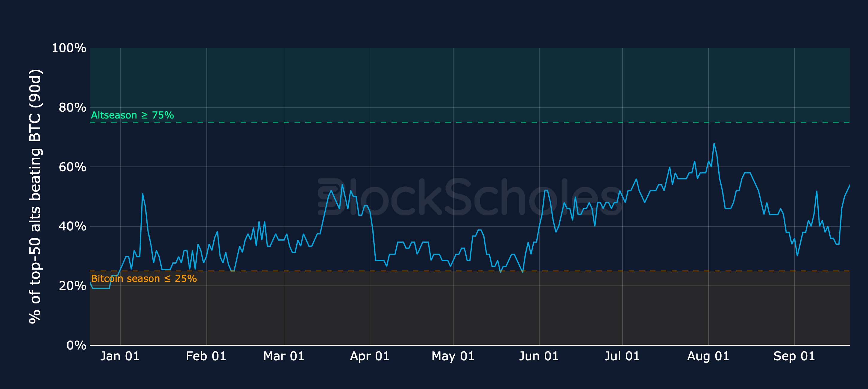868x389 pixels.
Task: Click the 'Mar 01' x-axis date label
Action: (284, 356)
